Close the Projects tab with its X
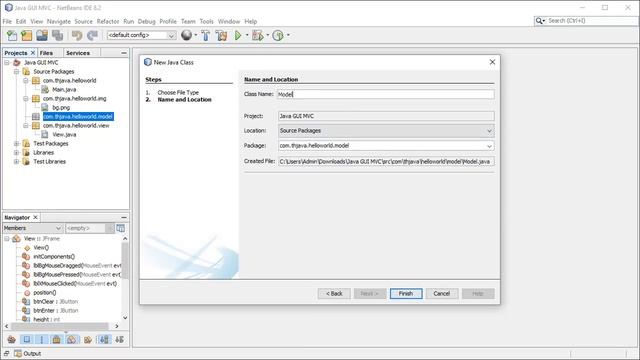This screenshot has height=360, width=640. click(x=33, y=53)
